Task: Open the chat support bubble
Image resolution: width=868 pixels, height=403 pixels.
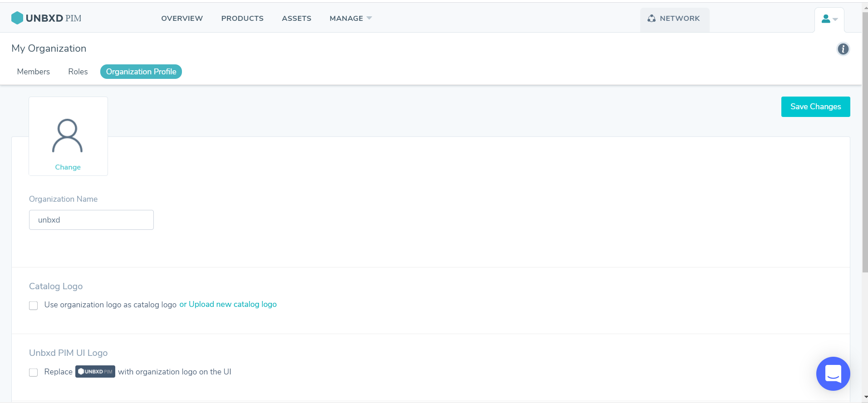Action: point(833,374)
